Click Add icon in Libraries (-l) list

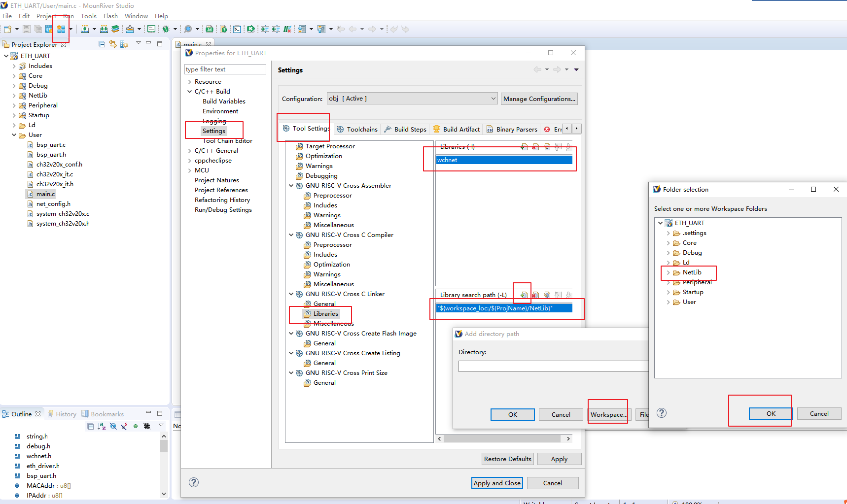524,147
